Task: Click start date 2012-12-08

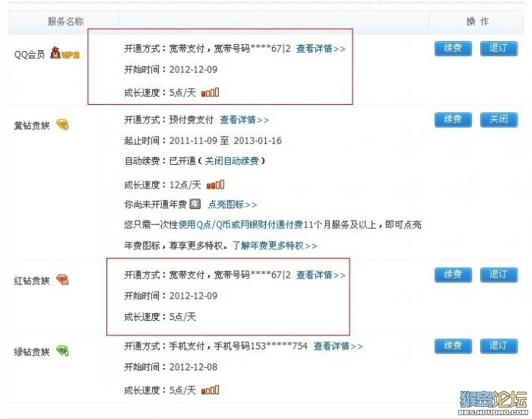Action: coord(193,367)
